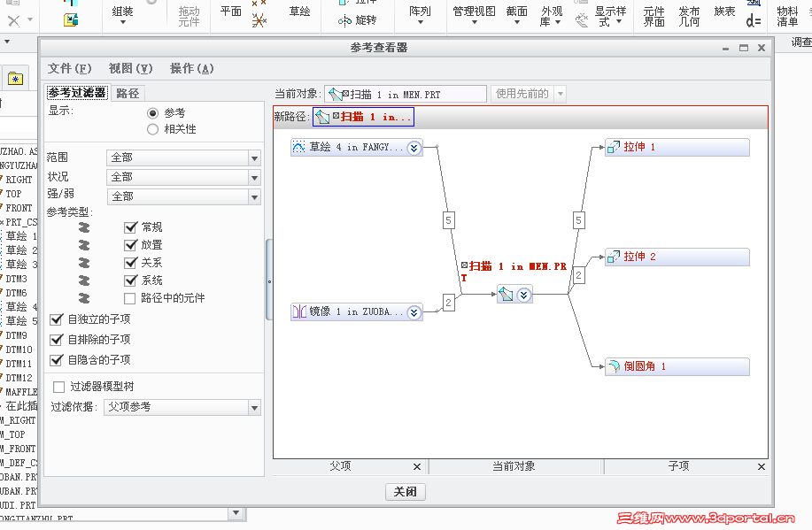The width and height of the screenshot is (812, 530).
Task: Click the 新路径 扫描 1 box
Action: [x=363, y=117]
